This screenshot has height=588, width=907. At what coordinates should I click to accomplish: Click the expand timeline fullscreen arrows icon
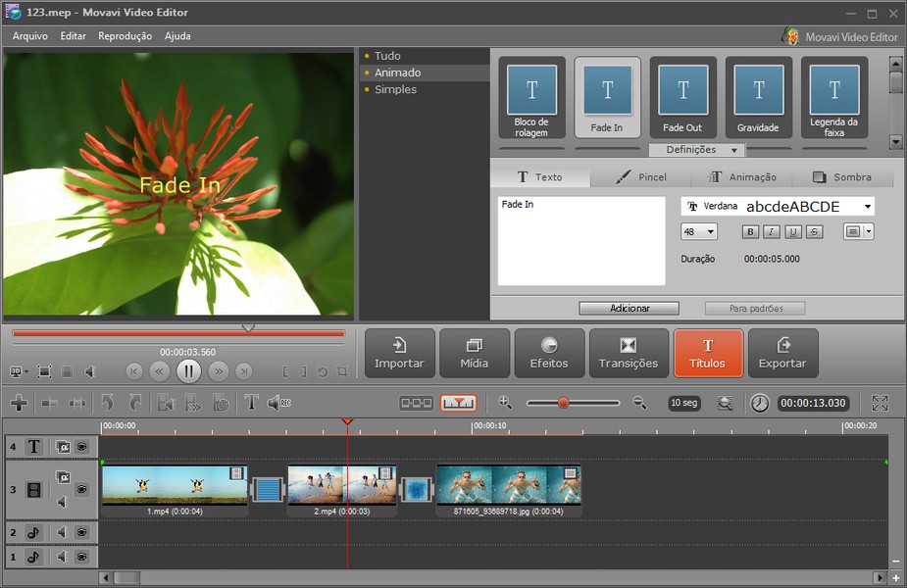880,403
